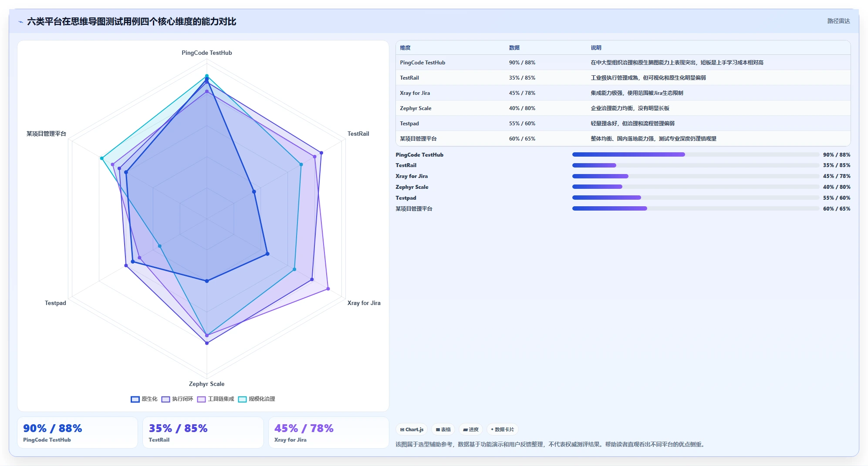
Task: Click the 45% / 78% table cell
Action: point(522,93)
